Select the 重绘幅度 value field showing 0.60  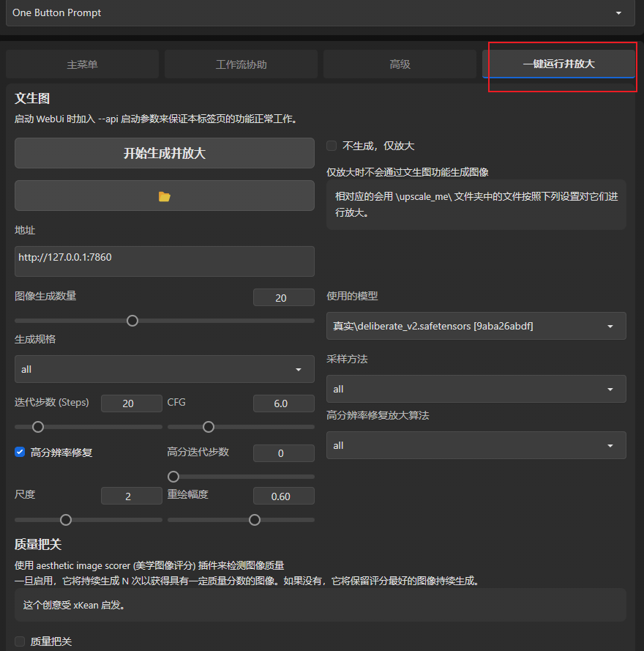(x=283, y=496)
